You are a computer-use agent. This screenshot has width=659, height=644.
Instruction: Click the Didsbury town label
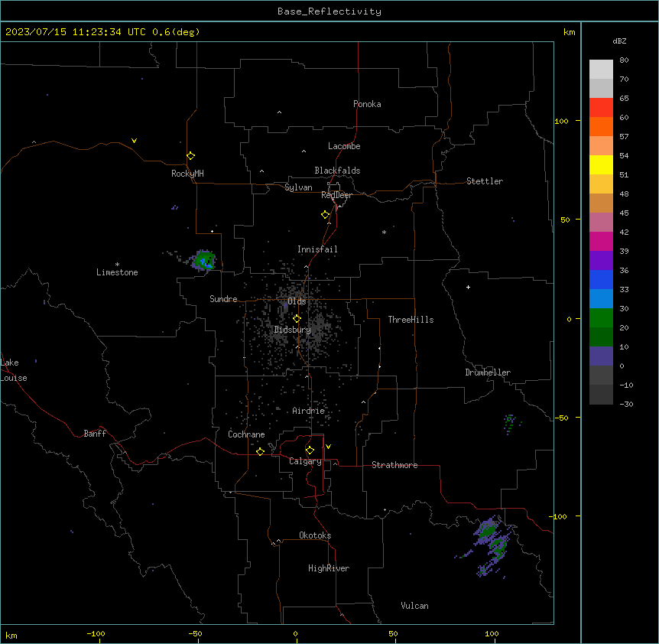click(x=293, y=330)
